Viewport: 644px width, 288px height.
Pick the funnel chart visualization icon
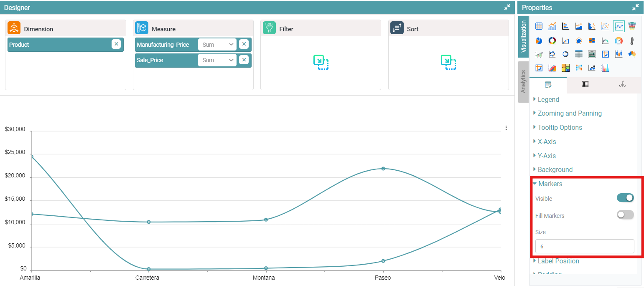pos(632,26)
